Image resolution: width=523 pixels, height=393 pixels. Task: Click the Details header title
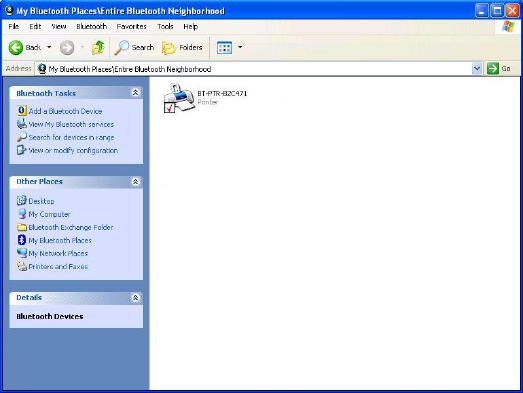29,297
